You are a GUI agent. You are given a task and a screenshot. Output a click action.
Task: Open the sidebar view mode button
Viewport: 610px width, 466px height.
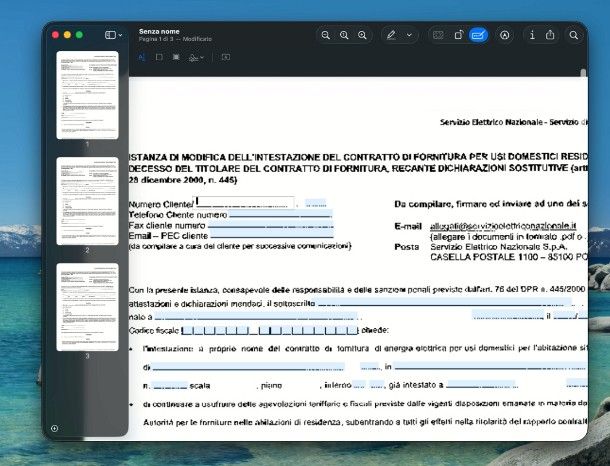[x=110, y=35]
